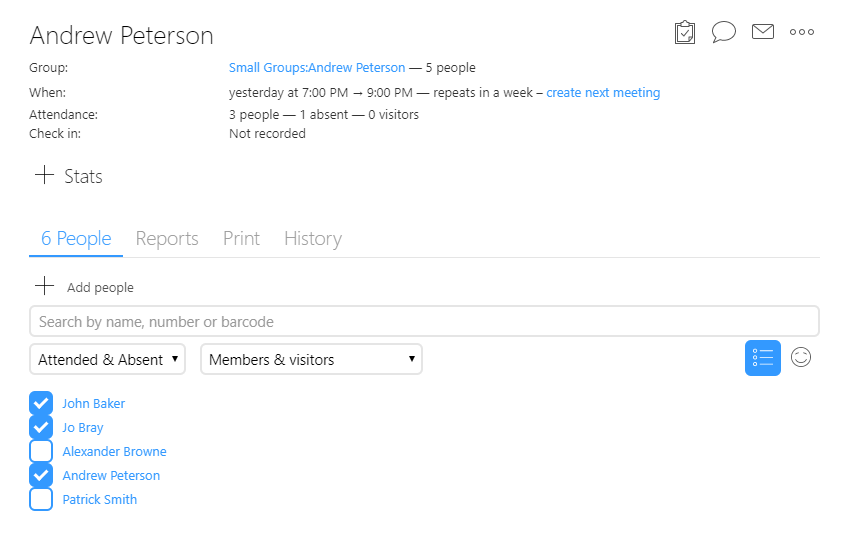Click the attendance clipboard icon

(x=685, y=33)
